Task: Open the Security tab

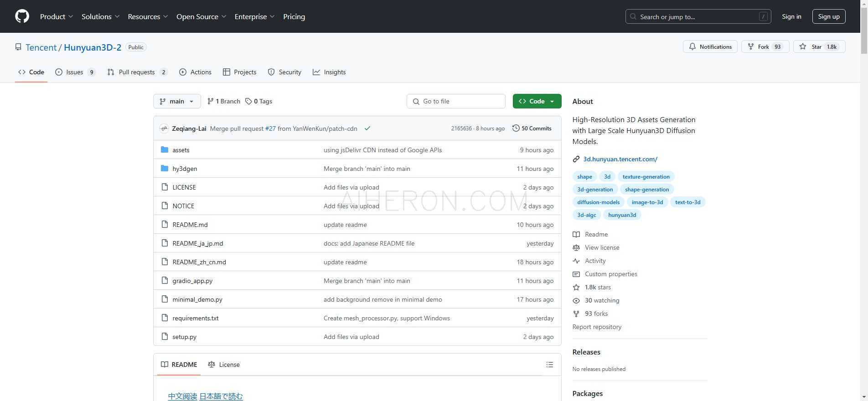Action: 284,72
